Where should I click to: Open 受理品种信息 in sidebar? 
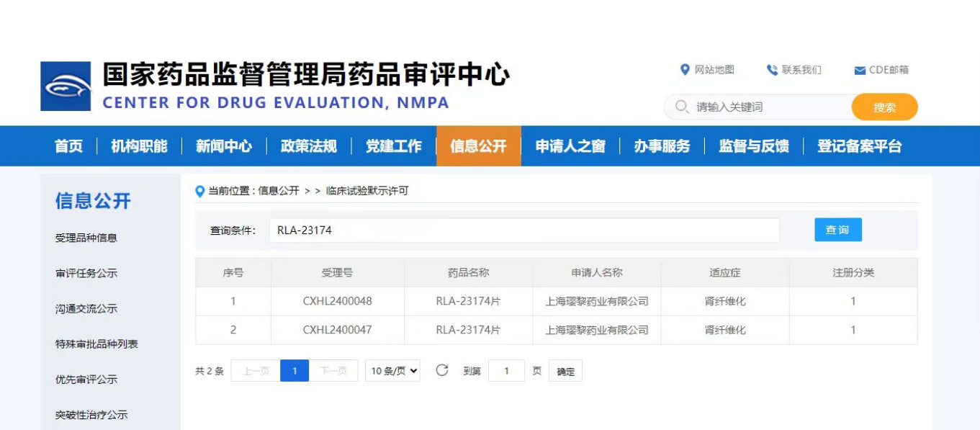(86, 238)
